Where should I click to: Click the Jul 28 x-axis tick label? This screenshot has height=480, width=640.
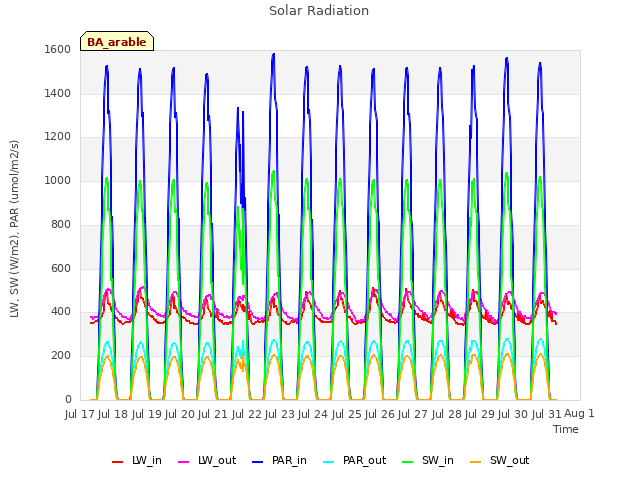[x=447, y=414]
